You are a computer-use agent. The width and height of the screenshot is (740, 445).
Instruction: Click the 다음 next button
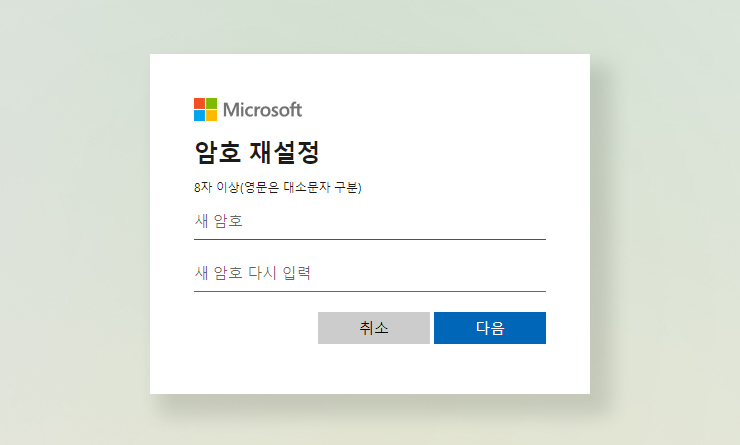tap(490, 328)
